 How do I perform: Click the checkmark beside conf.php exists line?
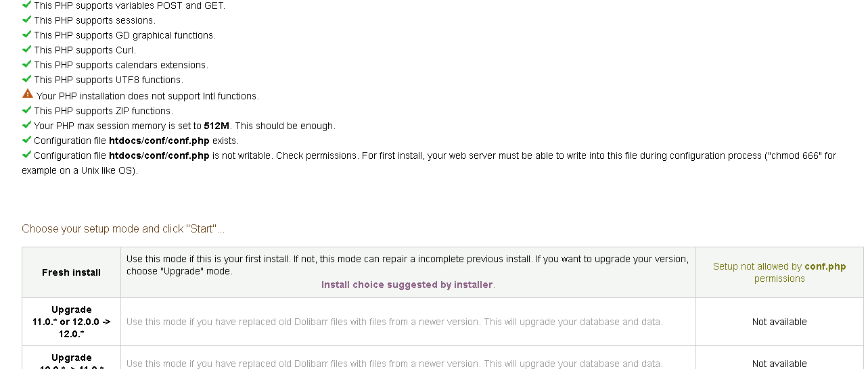click(26, 140)
